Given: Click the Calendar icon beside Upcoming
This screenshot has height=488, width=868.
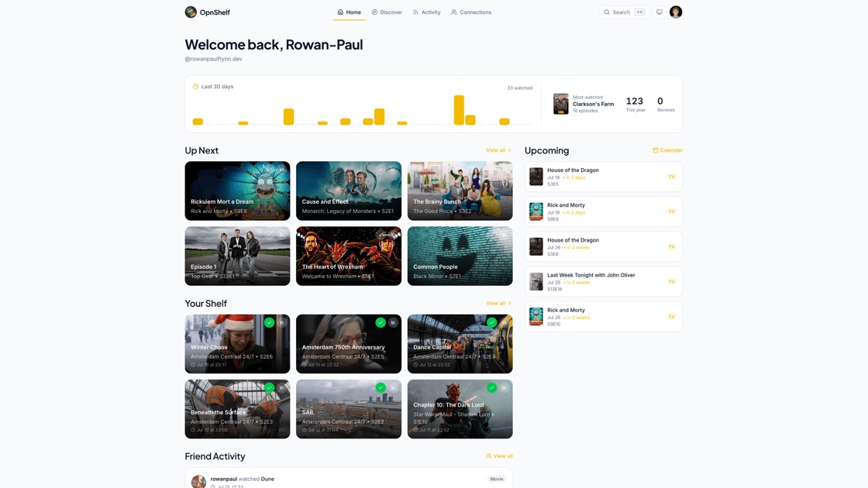Looking at the screenshot, I should [656, 150].
